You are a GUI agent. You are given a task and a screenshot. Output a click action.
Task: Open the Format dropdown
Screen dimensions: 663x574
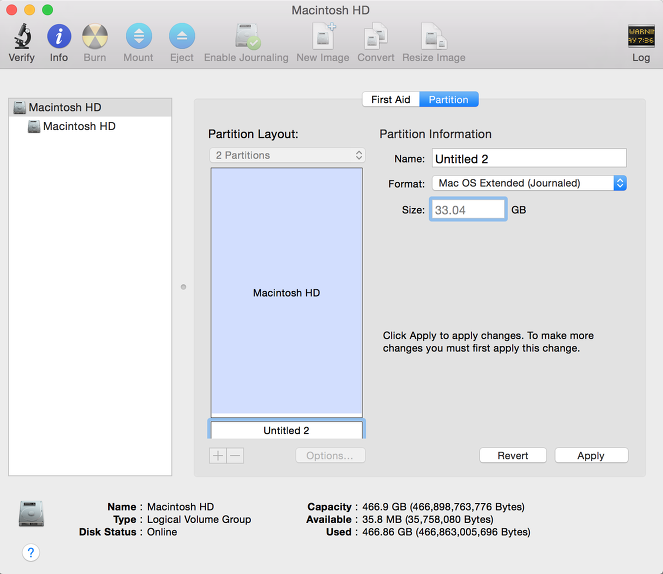click(529, 183)
